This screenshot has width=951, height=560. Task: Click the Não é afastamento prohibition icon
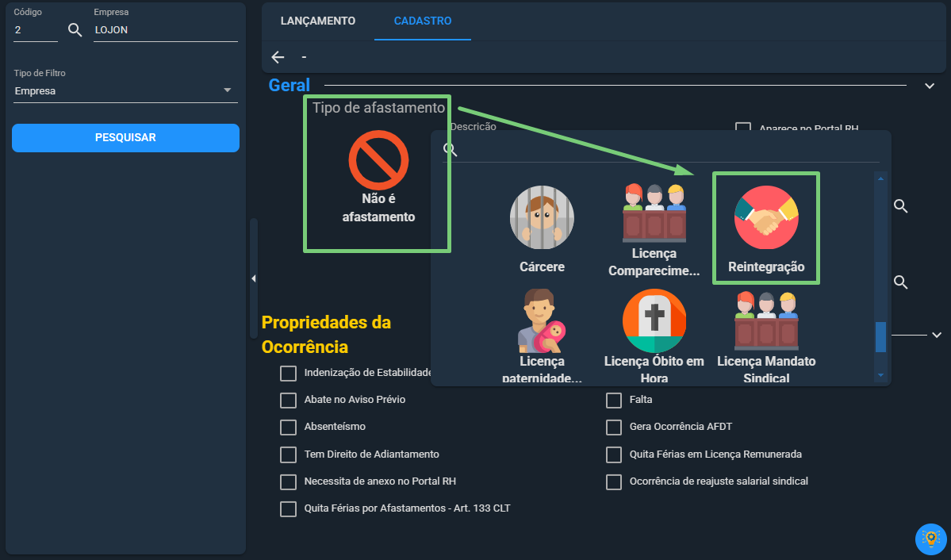point(378,160)
